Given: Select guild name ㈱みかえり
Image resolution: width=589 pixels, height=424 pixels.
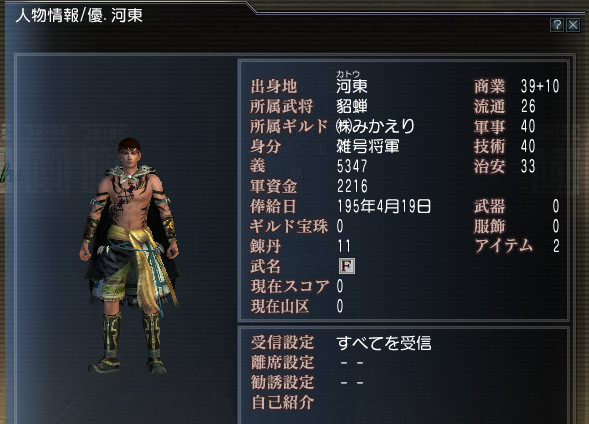Looking at the screenshot, I should 375,126.
